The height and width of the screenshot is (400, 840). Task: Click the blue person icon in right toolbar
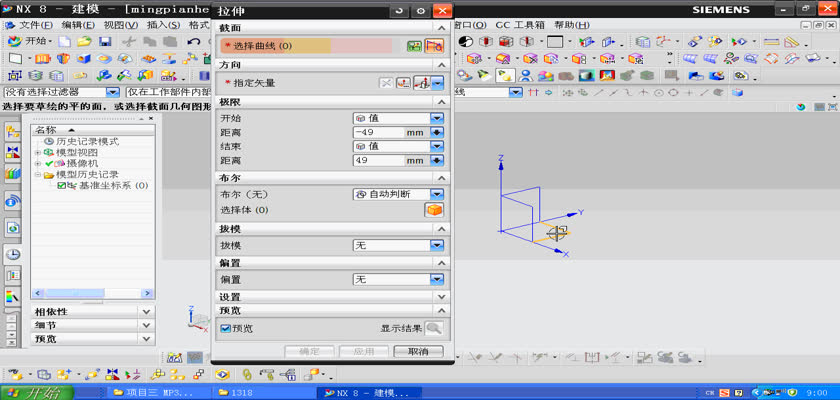(x=526, y=76)
